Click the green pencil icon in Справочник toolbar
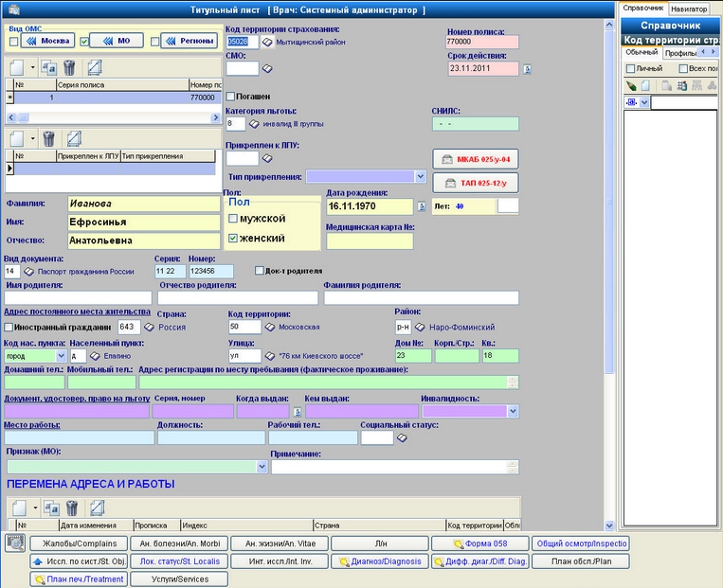This screenshot has height=588, width=723. click(x=632, y=85)
